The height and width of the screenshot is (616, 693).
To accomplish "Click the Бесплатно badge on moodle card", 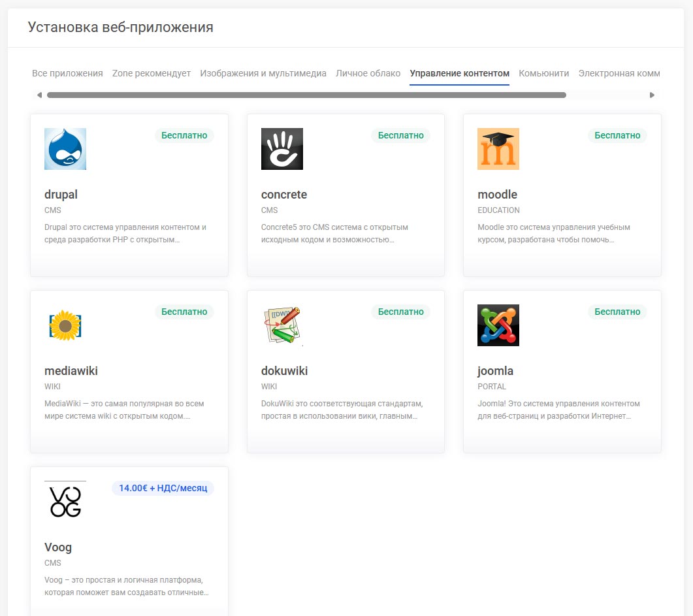I will [x=617, y=135].
